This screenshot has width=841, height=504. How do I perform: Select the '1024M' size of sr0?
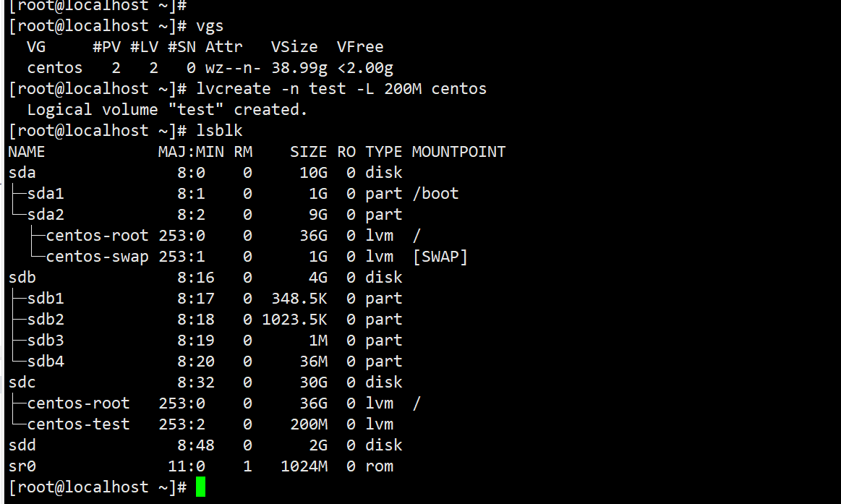click(304, 466)
